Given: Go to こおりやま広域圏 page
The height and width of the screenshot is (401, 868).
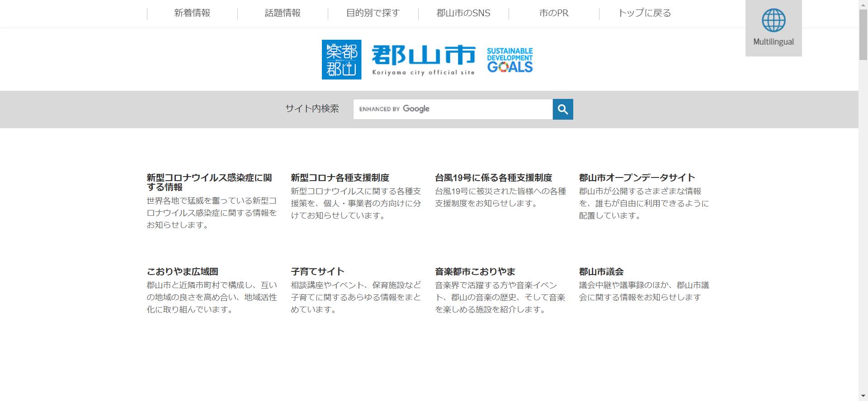Looking at the screenshot, I should click(182, 271).
